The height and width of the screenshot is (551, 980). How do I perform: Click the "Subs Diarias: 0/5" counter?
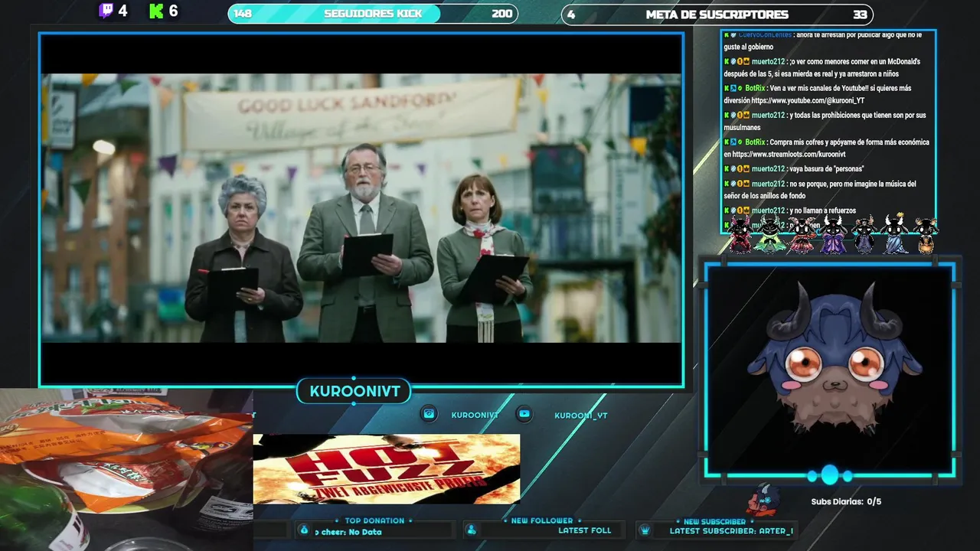pos(846,502)
